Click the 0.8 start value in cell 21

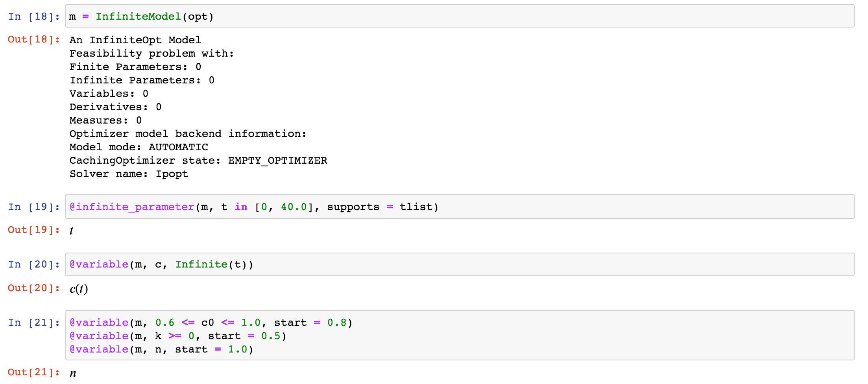click(337, 323)
